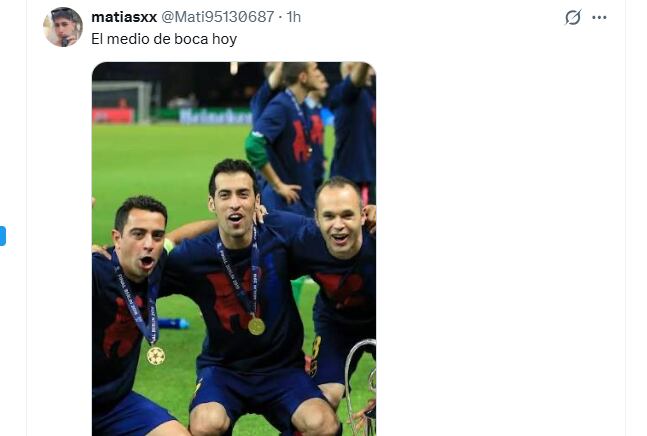Click the blue tab at left edge
The height and width of the screenshot is (436, 647).
(2, 236)
